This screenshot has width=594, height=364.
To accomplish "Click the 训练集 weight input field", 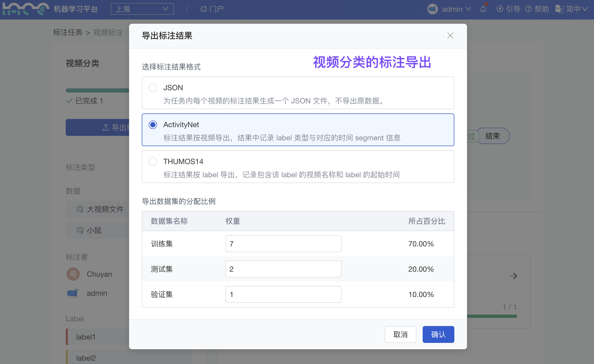I will pos(283,244).
